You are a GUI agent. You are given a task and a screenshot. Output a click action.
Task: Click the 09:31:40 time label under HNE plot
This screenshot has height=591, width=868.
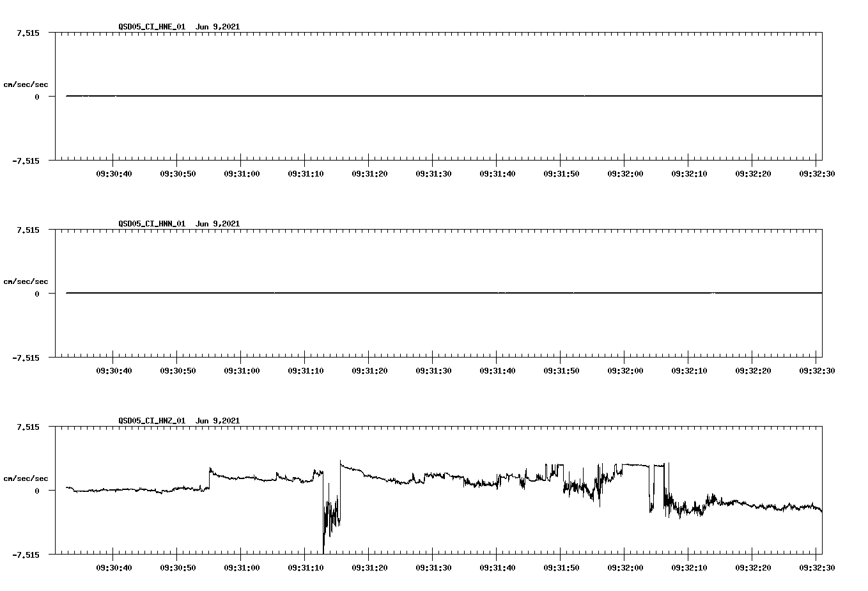point(497,173)
